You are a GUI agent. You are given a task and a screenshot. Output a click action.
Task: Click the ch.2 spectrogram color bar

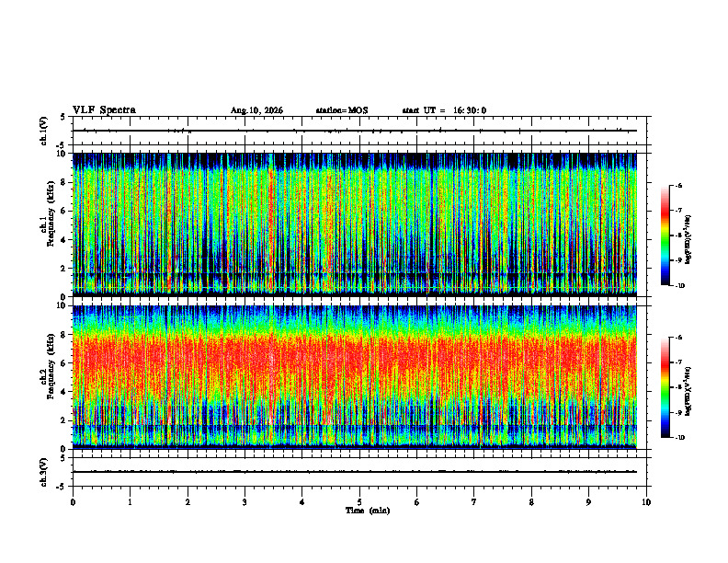point(665,387)
